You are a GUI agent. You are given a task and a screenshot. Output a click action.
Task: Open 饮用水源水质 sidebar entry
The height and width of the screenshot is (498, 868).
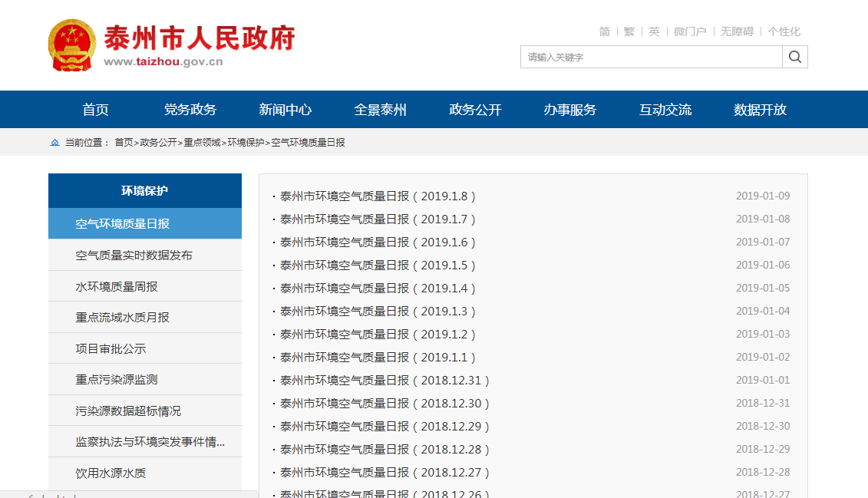click(111, 473)
